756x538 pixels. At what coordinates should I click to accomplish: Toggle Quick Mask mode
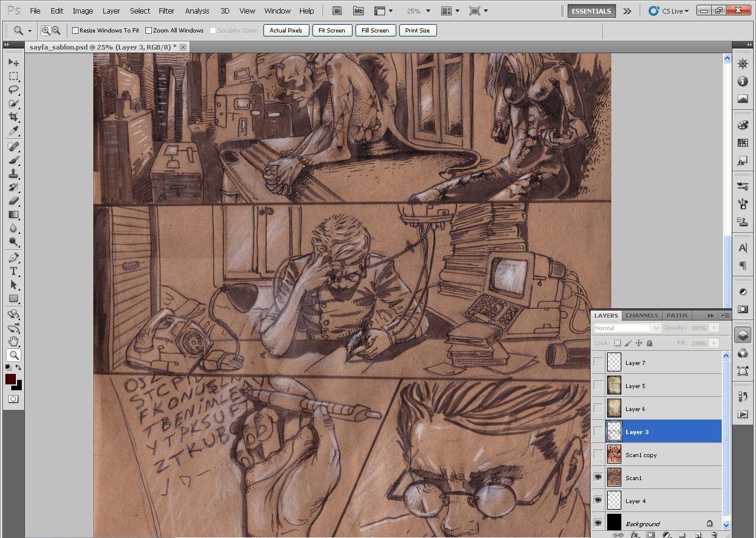point(13,399)
